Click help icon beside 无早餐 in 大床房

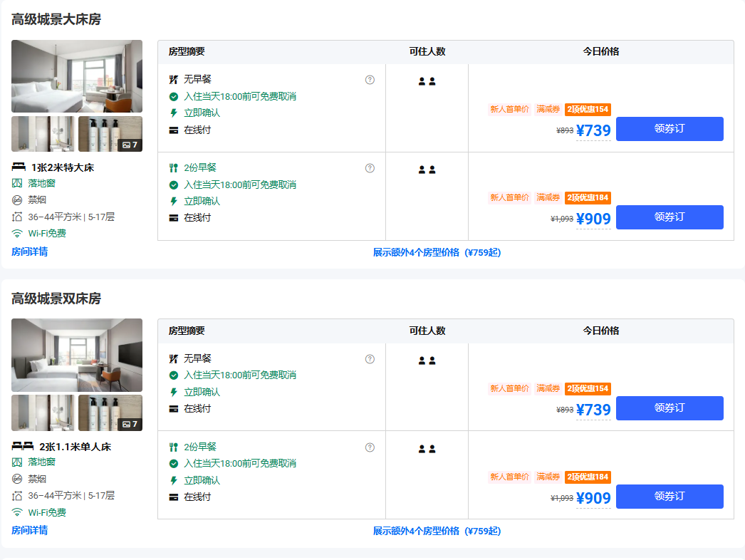click(370, 80)
